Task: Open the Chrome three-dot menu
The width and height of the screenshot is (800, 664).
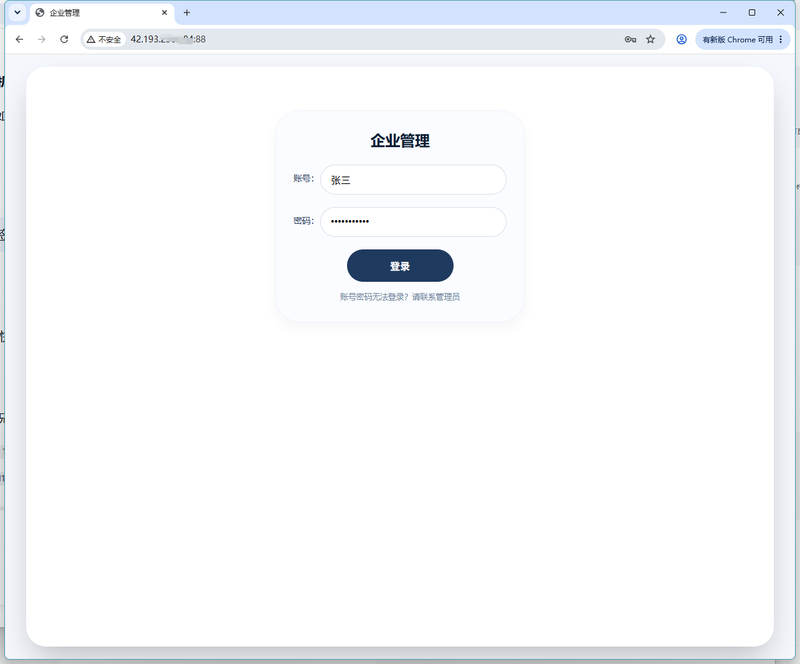Action: tap(781, 39)
